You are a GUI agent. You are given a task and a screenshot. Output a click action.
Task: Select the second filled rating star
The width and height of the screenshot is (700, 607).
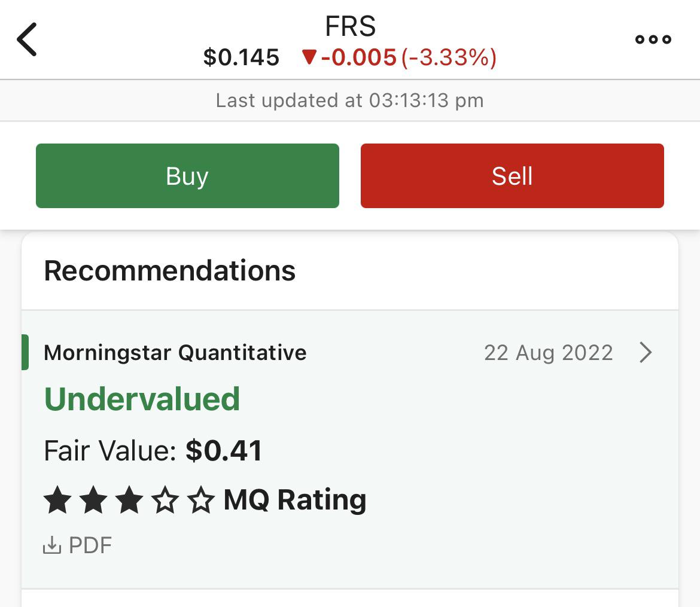click(x=95, y=500)
